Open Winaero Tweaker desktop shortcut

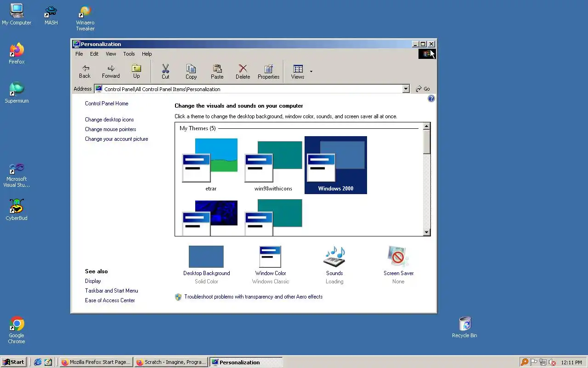(85, 18)
